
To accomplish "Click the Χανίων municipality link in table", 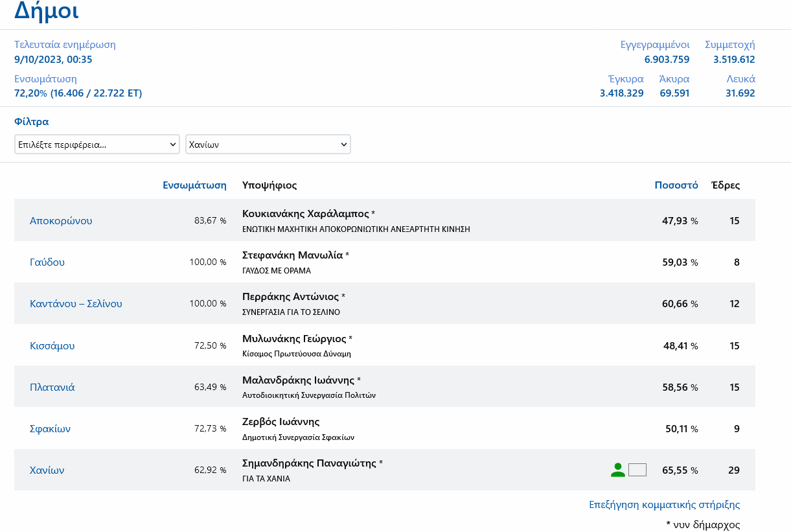I will pos(47,470).
